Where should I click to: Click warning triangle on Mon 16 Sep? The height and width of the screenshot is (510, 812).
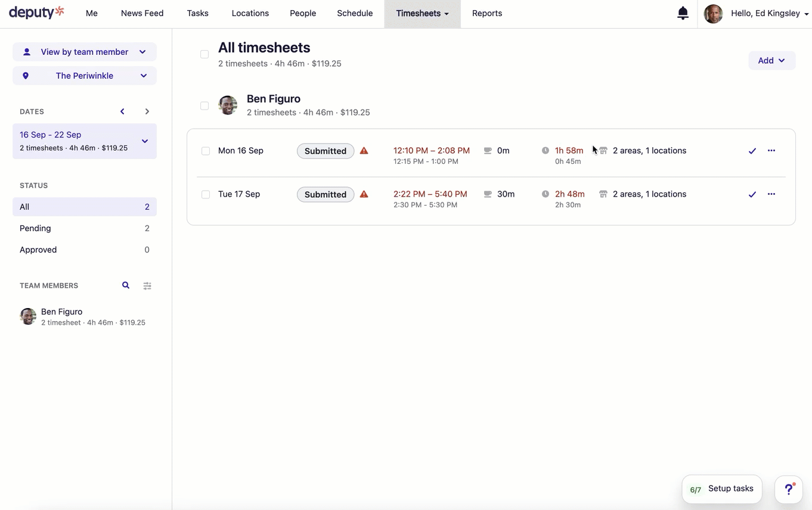[364, 151]
